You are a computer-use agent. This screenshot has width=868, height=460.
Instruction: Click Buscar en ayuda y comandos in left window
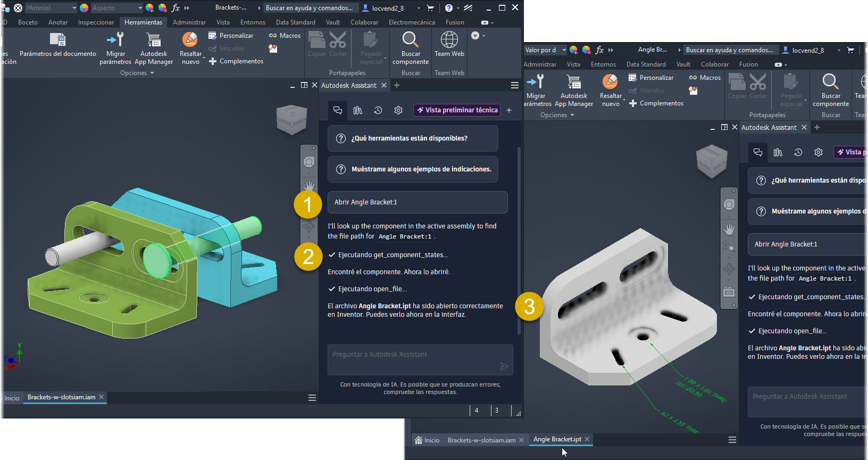(310, 8)
